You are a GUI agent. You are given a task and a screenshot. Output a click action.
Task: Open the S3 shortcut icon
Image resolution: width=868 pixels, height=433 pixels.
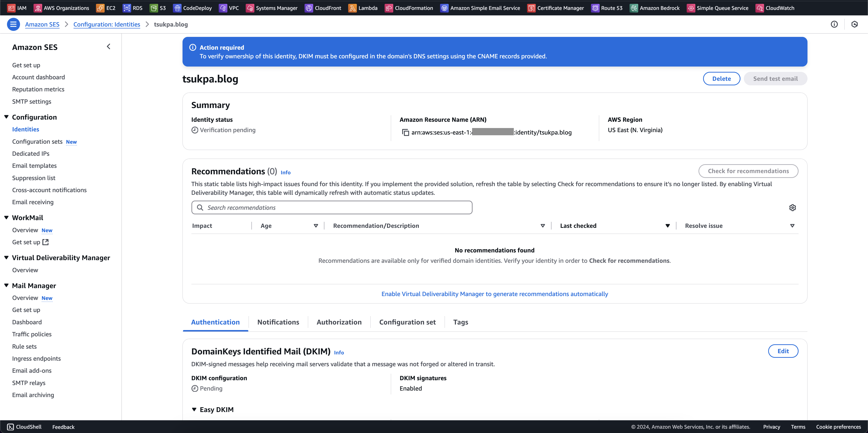[x=154, y=8]
